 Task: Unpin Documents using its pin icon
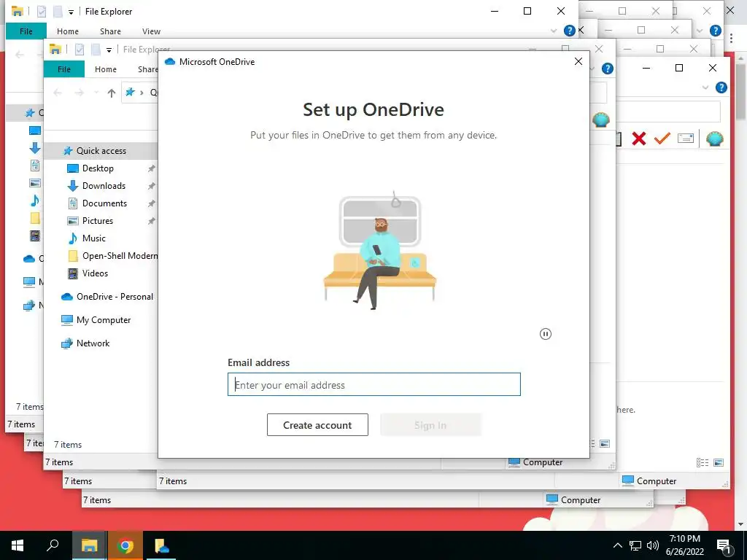[x=151, y=203]
